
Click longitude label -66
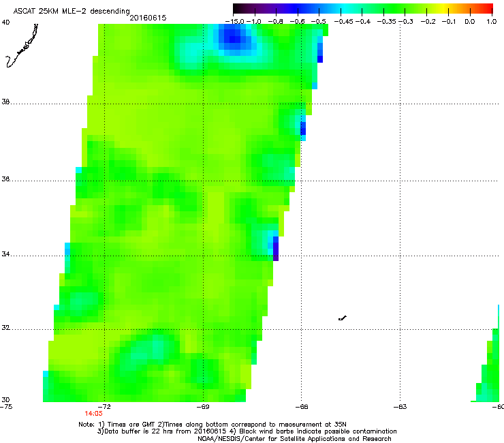[302, 407]
